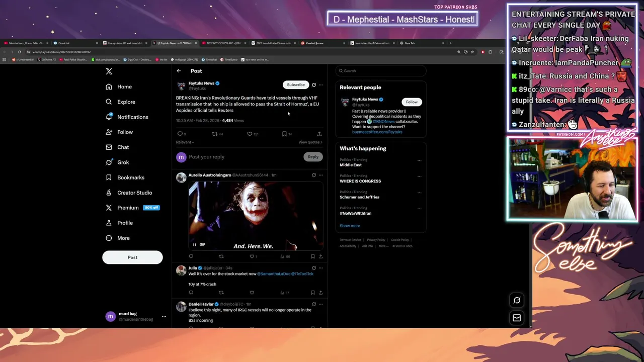Open more options for Schumer and Jeffries trend
This screenshot has height=362, width=644.
[x=420, y=193]
